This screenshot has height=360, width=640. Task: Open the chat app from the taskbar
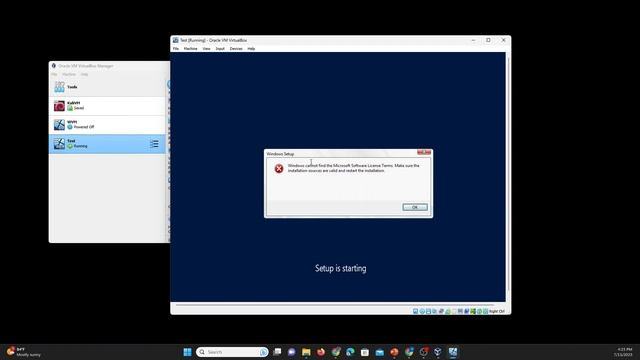(x=291, y=352)
